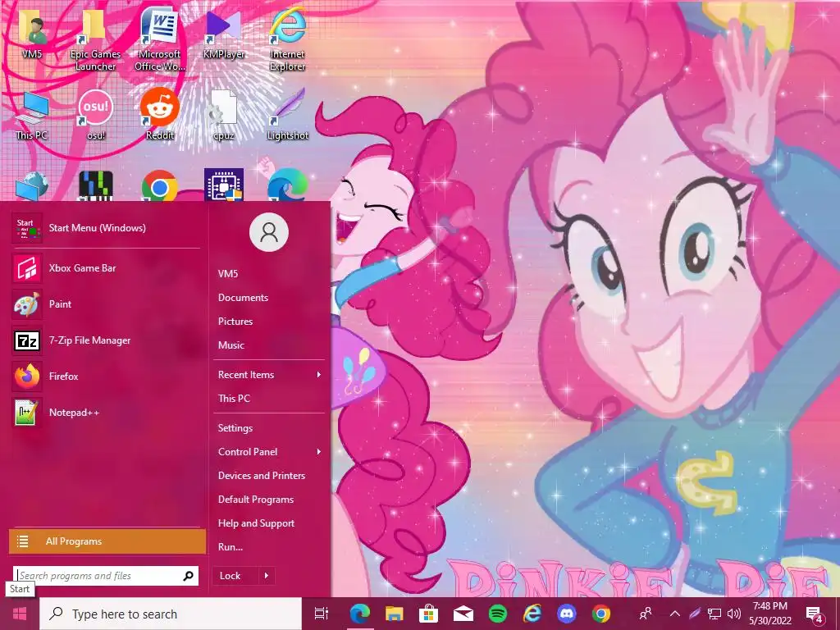Viewport: 840px width, 630px height.
Task: Select the cpuz file on desktop
Action: (x=223, y=115)
